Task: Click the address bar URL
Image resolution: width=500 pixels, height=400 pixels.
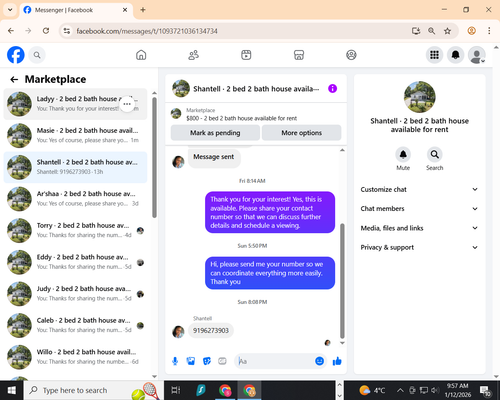Action: 147,31
